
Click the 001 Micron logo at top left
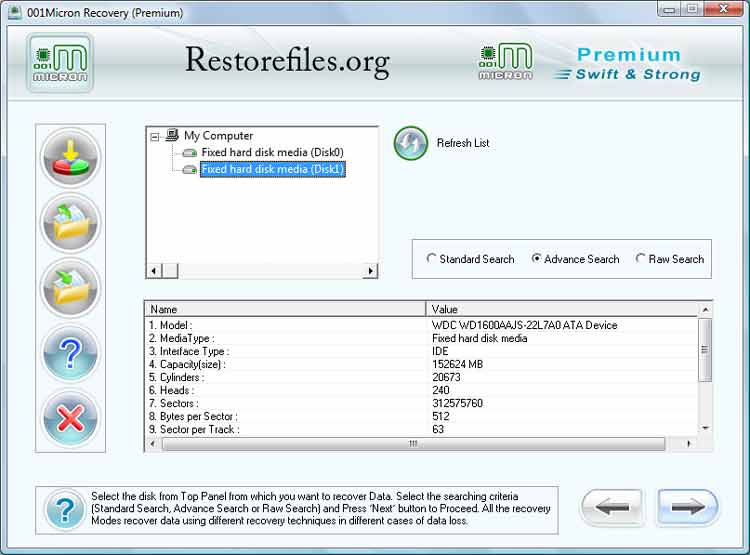60,63
